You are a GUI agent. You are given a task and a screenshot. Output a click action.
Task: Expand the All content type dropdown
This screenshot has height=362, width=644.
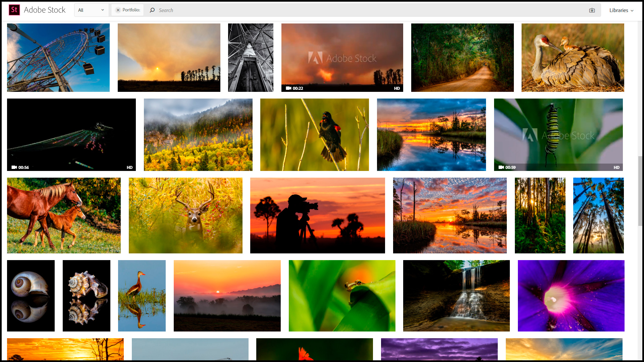click(91, 10)
